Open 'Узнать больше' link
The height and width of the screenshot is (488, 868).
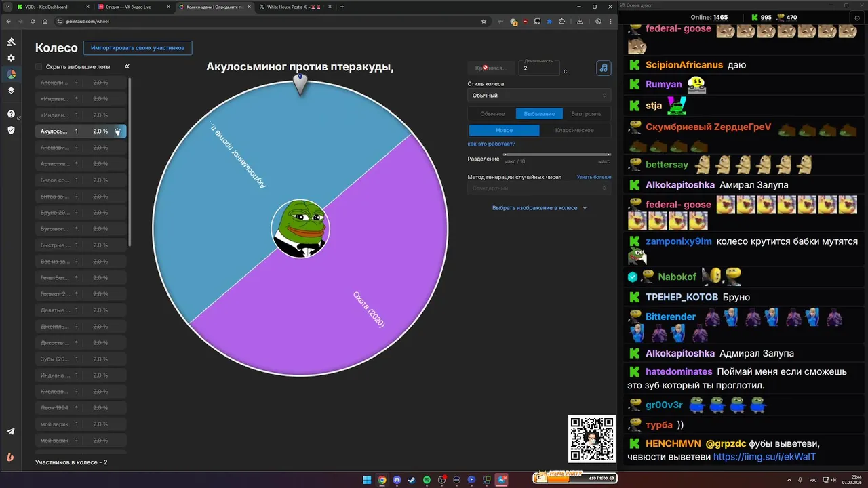tap(594, 177)
